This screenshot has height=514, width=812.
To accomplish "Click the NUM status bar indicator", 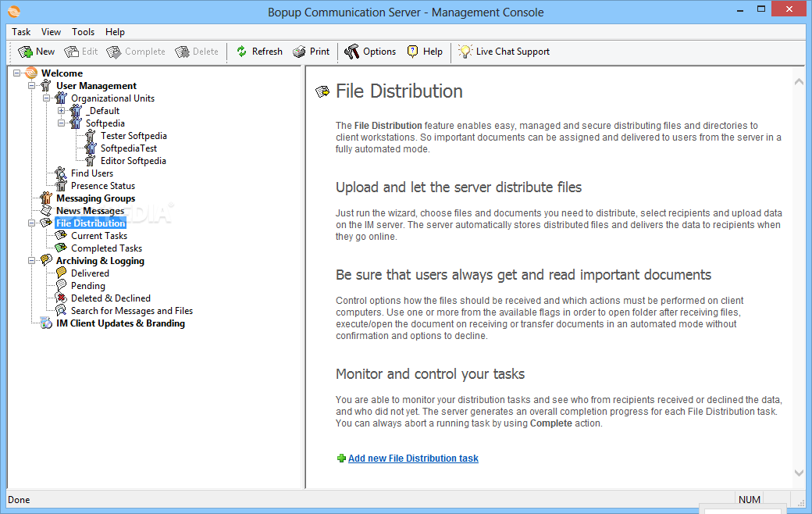I will click(750, 499).
